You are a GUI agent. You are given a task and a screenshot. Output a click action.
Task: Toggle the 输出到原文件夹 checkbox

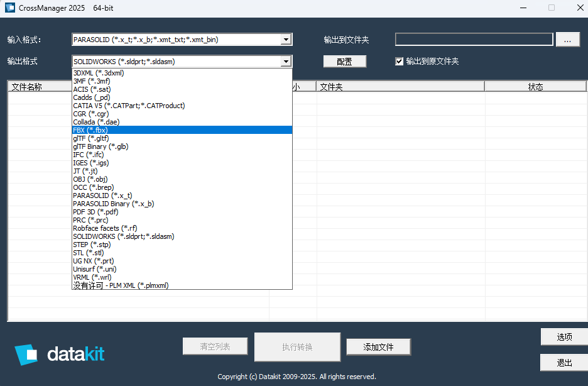(400, 61)
